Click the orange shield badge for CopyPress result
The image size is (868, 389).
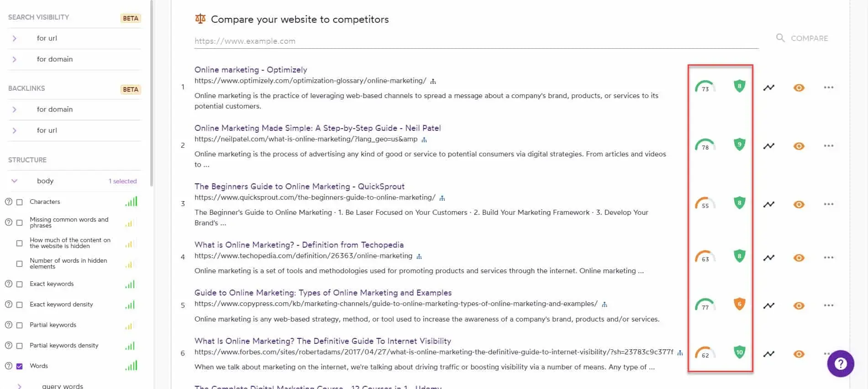click(739, 304)
